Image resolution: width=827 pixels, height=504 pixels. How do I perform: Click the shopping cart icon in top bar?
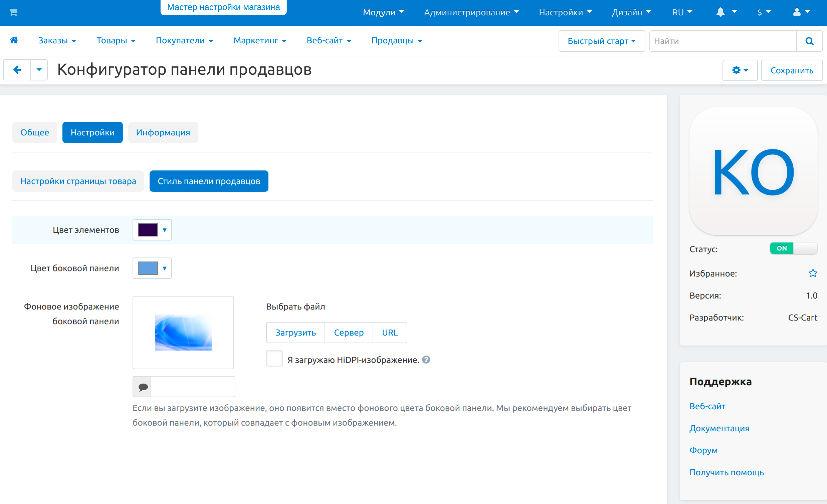coord(13,12)
